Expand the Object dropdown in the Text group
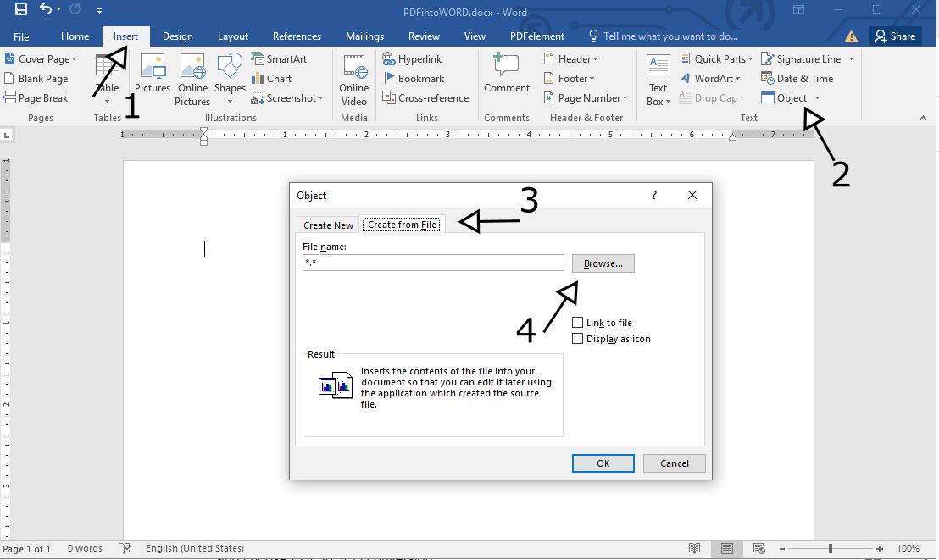 tap(815, 97)
